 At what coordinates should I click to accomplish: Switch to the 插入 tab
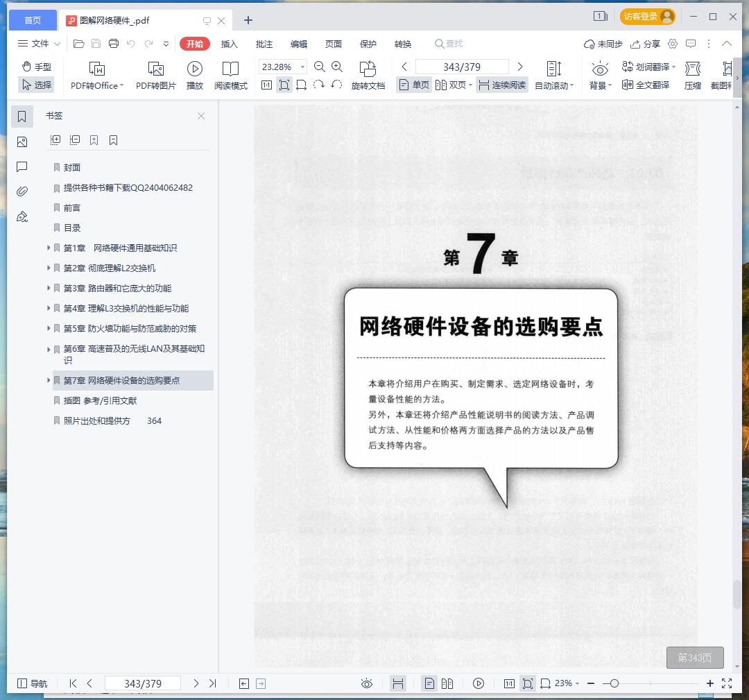tap(230, 44)
